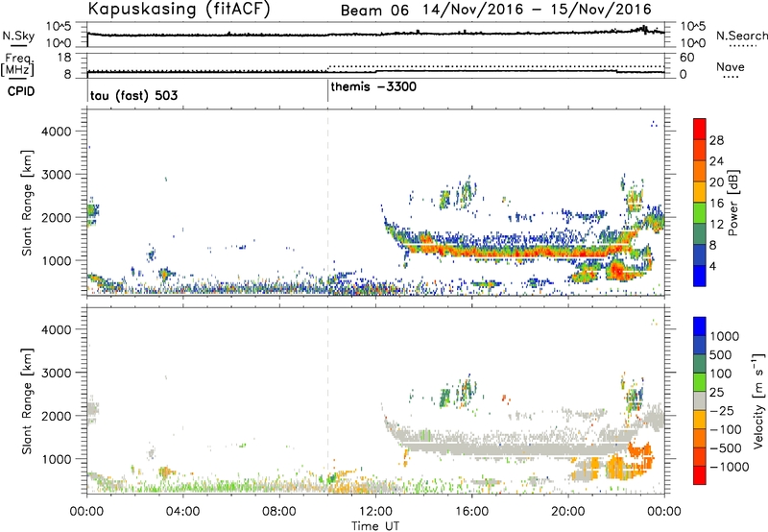Click the '12:00' tick on time axis
The image size is (768, 532).
375,512
